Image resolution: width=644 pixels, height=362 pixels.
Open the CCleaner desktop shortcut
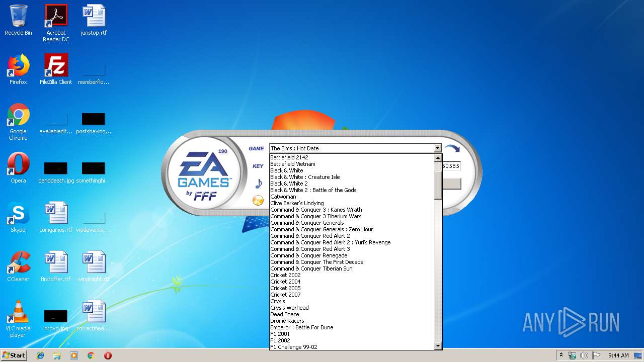pos(18,266)
